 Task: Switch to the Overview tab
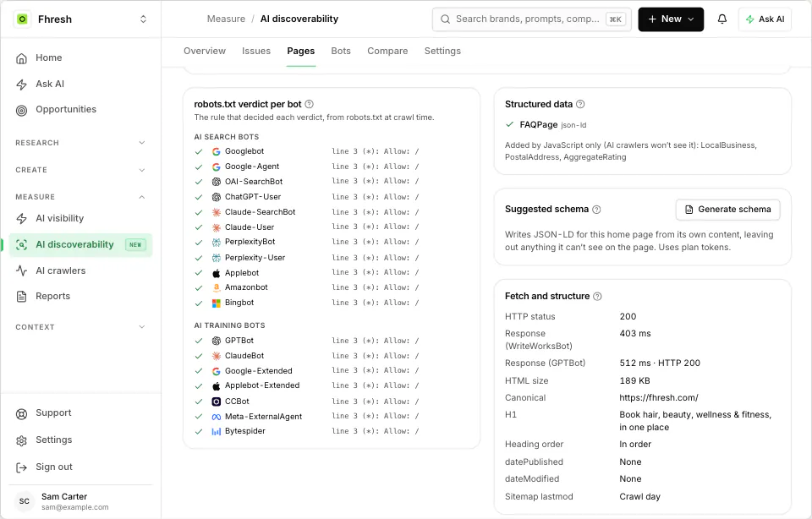pyautogui.click(x=205, y=51)
